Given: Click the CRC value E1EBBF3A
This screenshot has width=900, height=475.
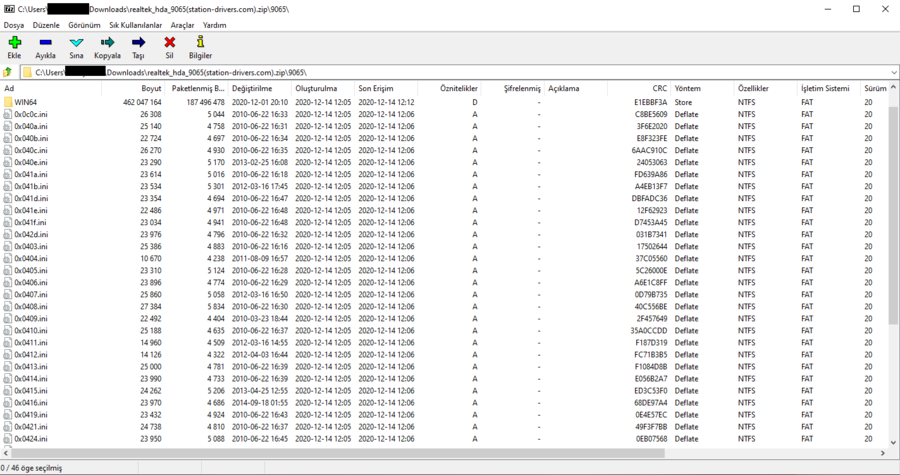Looking at the screenshot, I should (651, 102).
